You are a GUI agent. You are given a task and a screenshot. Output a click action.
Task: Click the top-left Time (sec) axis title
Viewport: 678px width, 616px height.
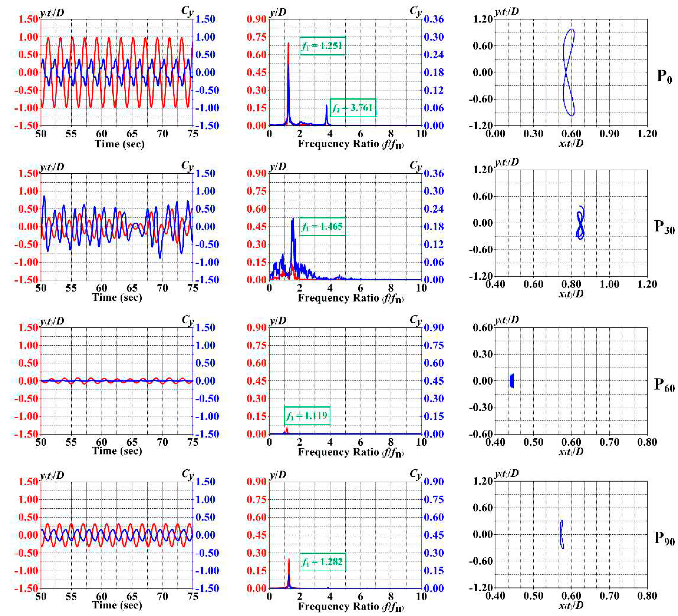tap(120, 144)
